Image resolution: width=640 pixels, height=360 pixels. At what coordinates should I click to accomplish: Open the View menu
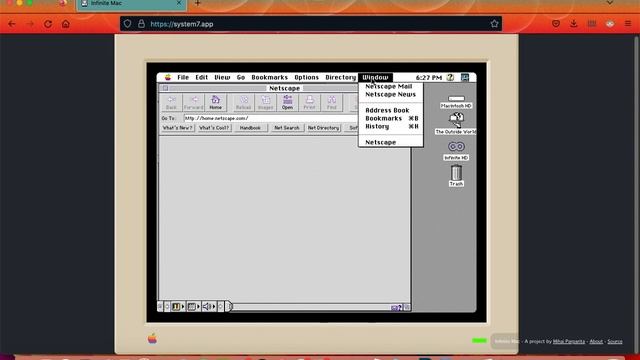[x=222, y=77]
